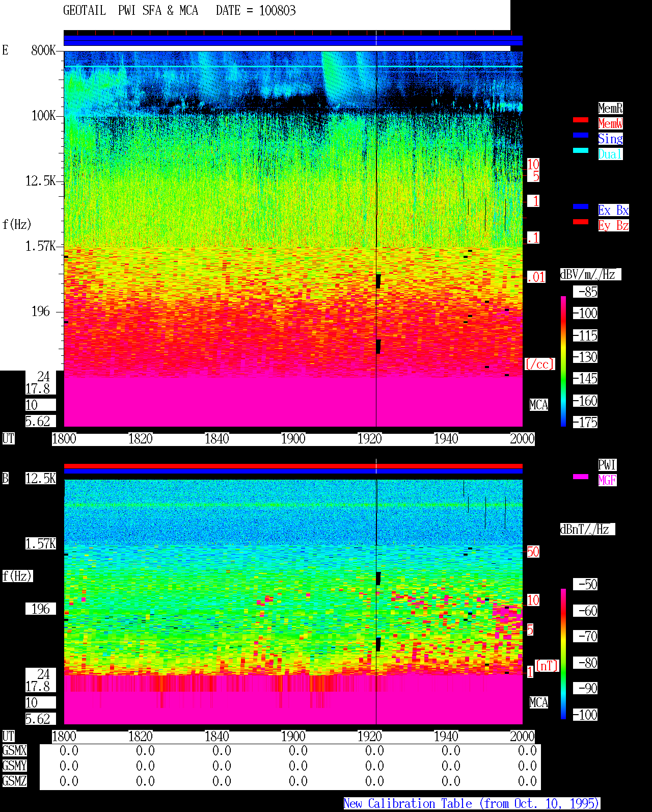Image resolution: width=652 pixels, height=812 pixels.
Task: Click the red [nT] unit label
Action: 547,666
